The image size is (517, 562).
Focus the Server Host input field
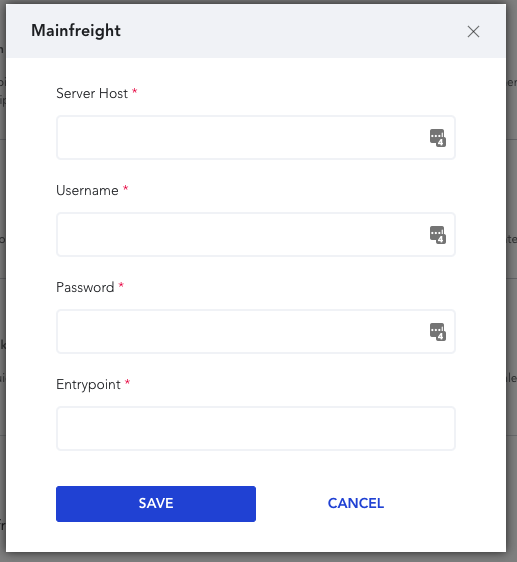click(x=256, y=138)
